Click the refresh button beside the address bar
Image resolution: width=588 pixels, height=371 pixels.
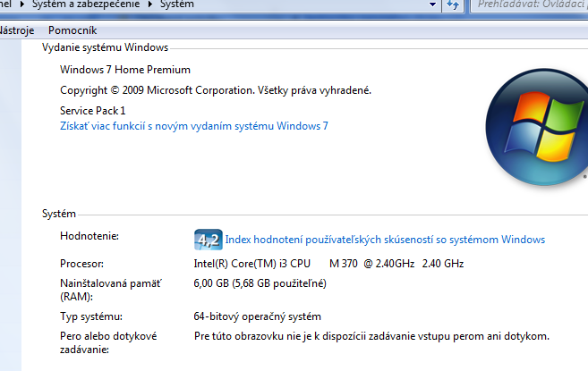[454, 5]
